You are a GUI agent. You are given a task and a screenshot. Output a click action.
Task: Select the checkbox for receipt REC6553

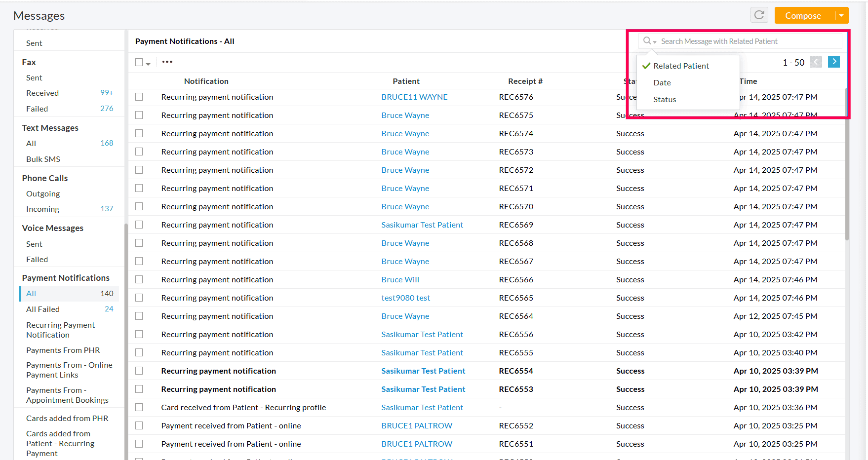click(139, 389)
